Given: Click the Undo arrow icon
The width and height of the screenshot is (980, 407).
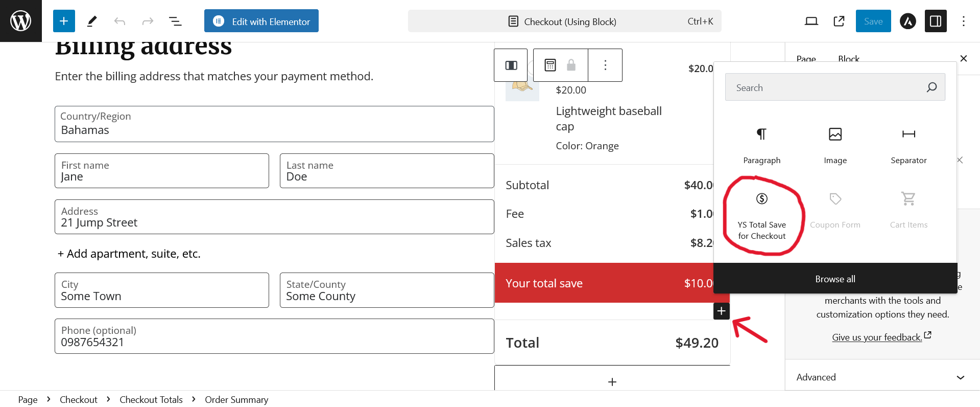Looking at the screenshot, I should point(120,21).
